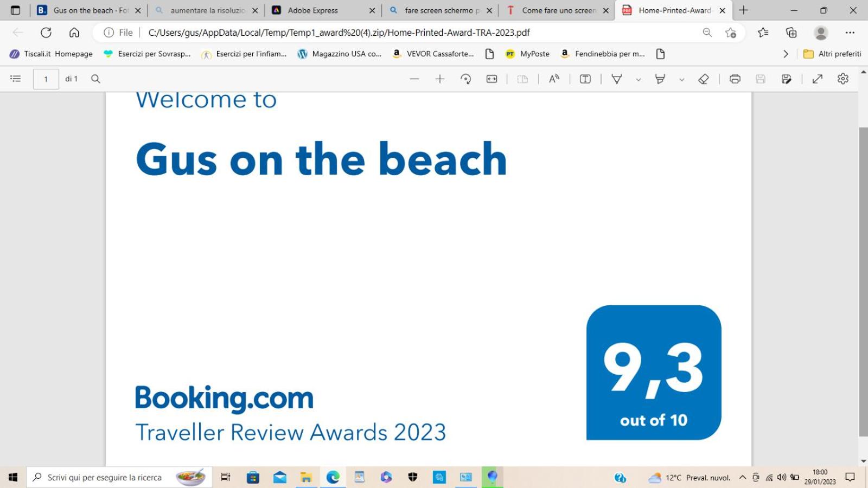The height and width of the screenshot is (488, 868).
Task: Open the PDF table of contents sidebar
Action: point(16,79)
